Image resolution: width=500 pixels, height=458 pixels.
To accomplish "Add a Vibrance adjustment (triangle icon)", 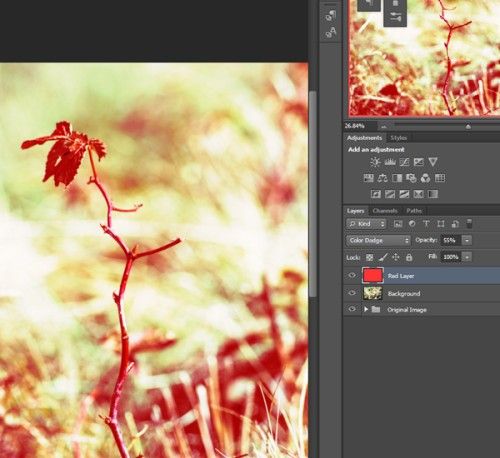I will click(x=433, y=162).
